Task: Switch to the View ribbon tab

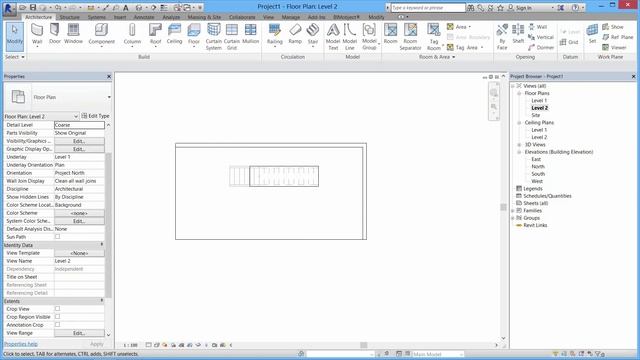Action: (269, 17)
